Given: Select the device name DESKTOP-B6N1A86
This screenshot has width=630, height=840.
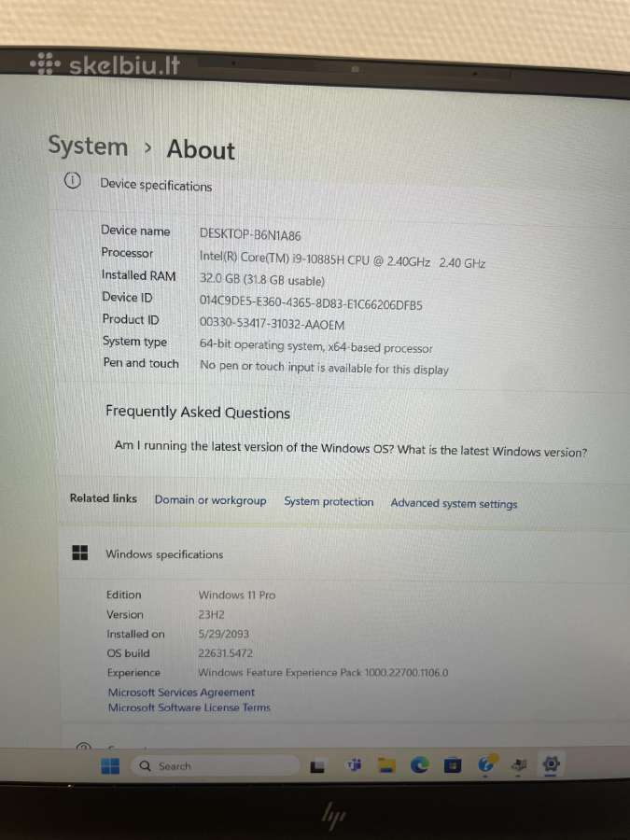Looking at the screenshot, I should point(250,234).
